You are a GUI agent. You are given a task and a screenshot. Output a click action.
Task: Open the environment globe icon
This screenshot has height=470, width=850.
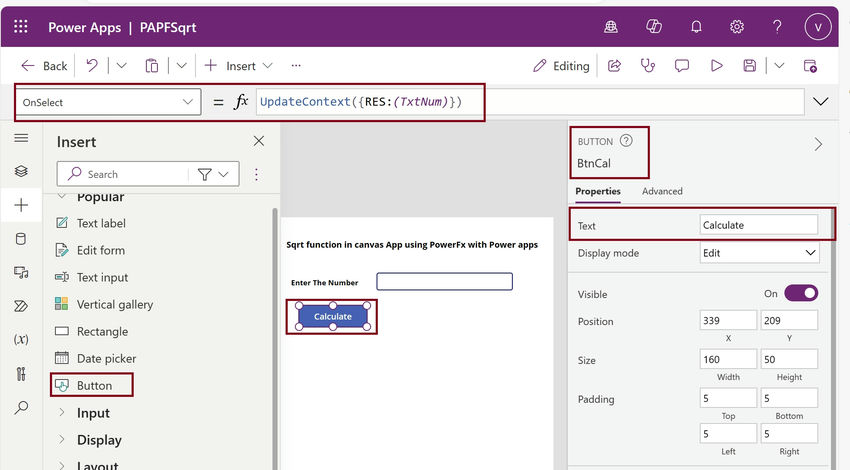pos(611,27)
